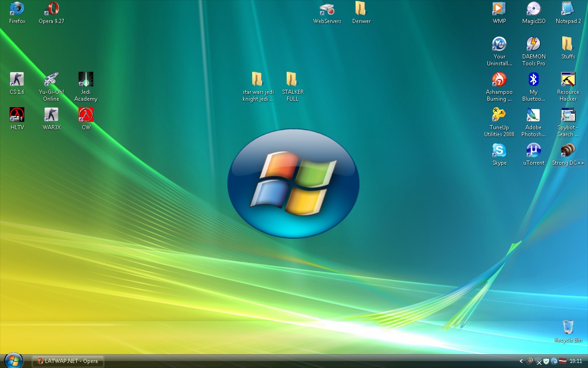Viewport: 588px width, 368px height.
Task: Launch the Opera 9.27 shortcut
Action: pyautogui.click(x=51, y=12)
